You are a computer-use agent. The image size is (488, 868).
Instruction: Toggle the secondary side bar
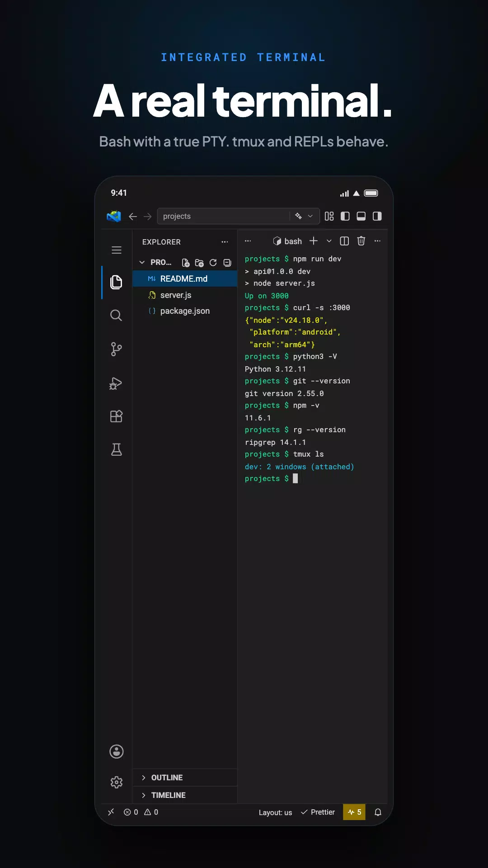(377, 216)
